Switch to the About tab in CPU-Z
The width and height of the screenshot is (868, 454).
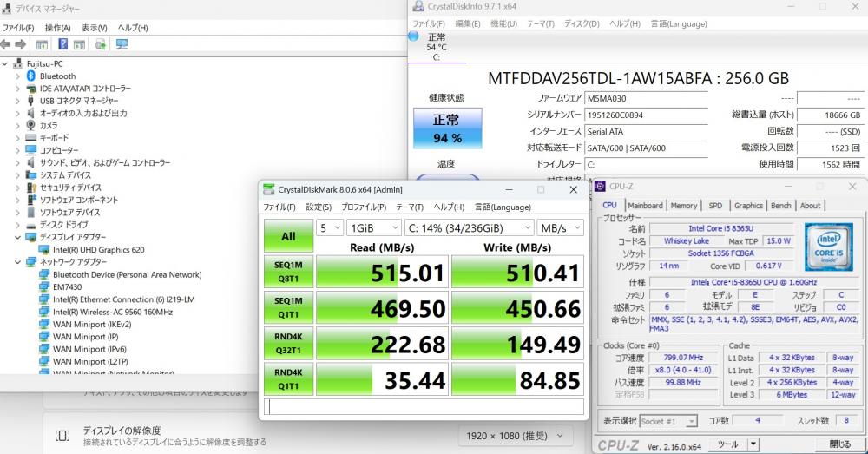tap(810, 206)
